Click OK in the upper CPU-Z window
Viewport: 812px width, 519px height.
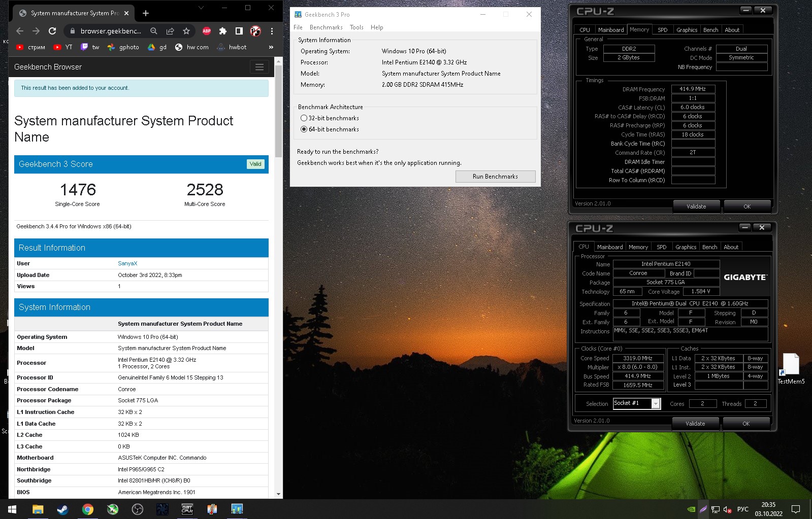pyautogui.click(x=747, y=206)
